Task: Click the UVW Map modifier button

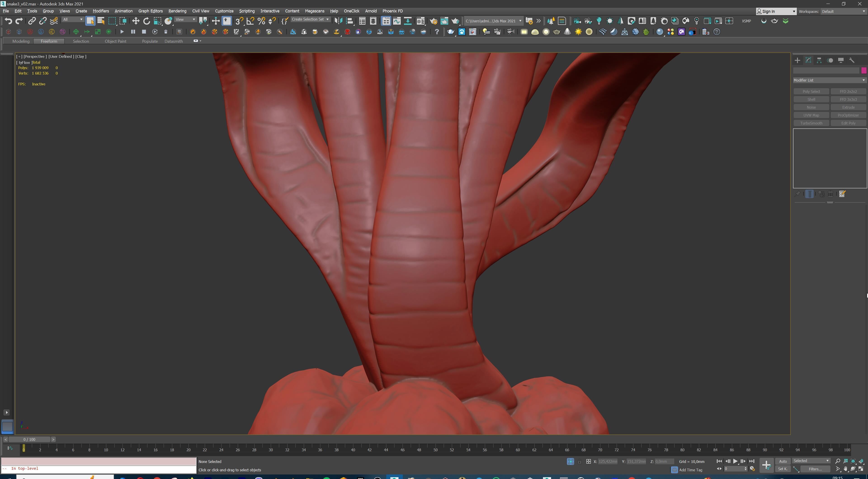Action: tap(811, 115)
